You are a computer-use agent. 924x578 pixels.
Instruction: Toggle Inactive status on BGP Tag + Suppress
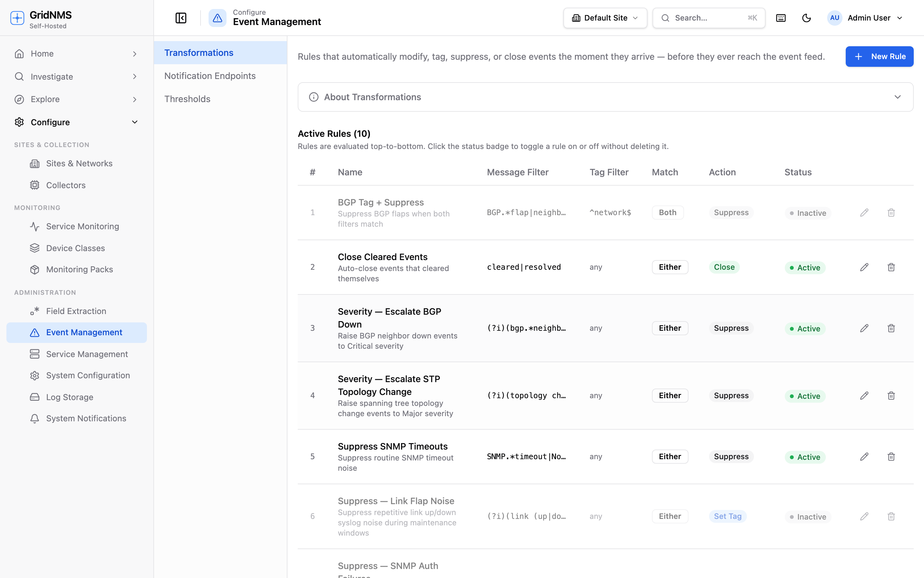(808, 213)
